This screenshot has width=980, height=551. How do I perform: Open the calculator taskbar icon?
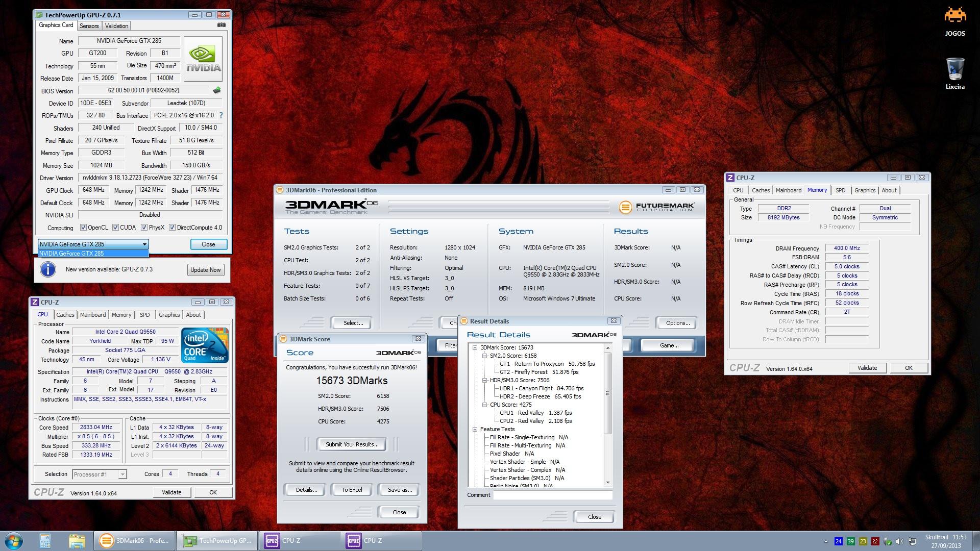(x=45, y=541)
